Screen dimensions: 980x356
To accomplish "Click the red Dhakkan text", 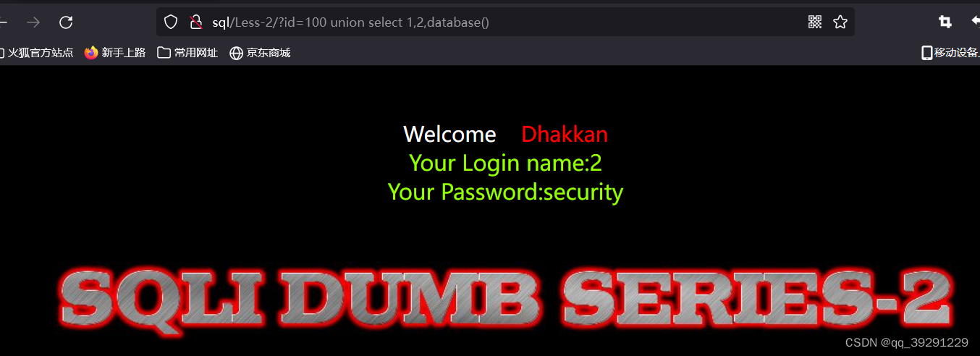I will click(x=565, y=135).
